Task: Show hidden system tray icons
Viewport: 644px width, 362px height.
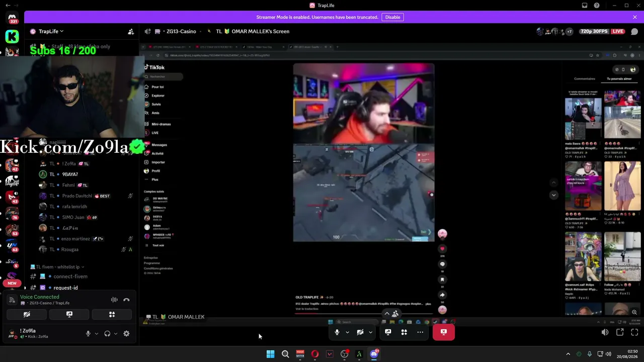Action: 568,354
